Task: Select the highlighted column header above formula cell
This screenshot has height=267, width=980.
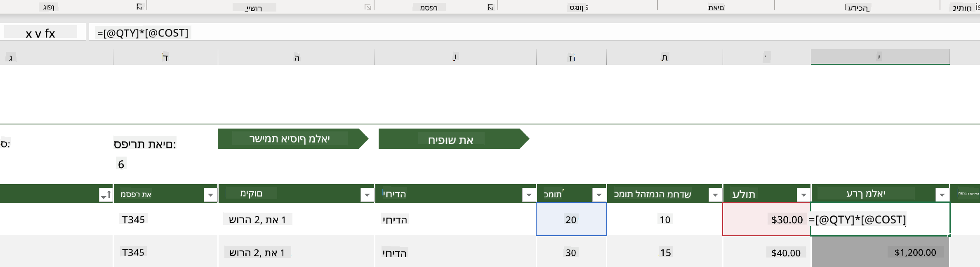Action: 880,57
